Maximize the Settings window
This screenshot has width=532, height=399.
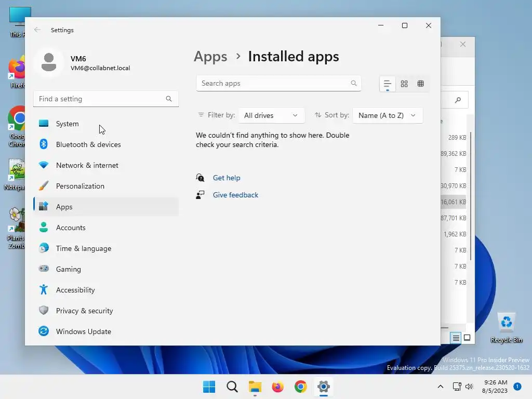point(404,25)
